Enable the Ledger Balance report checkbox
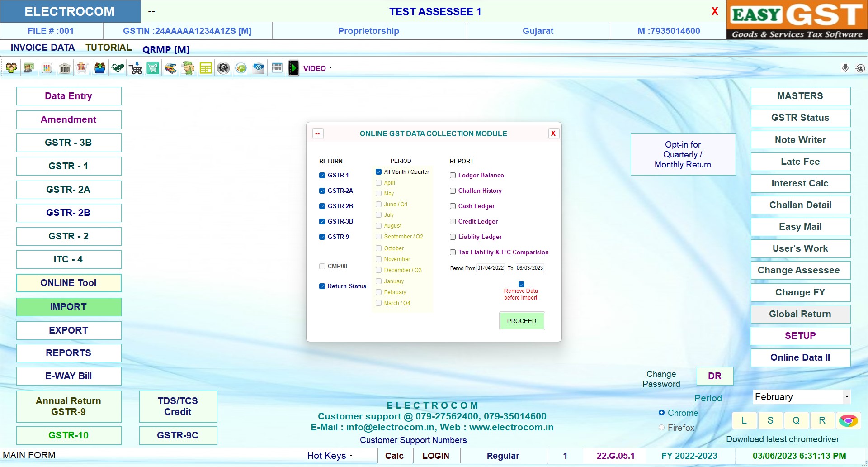Image resolution: width=868 pixels, height=467 pixels. coord(453,176)
